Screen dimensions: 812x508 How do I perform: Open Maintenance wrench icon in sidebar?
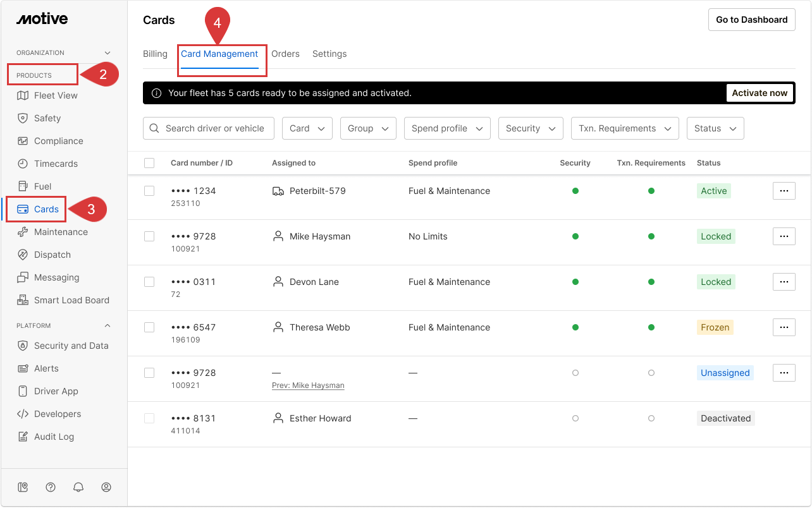pos(23,232)
